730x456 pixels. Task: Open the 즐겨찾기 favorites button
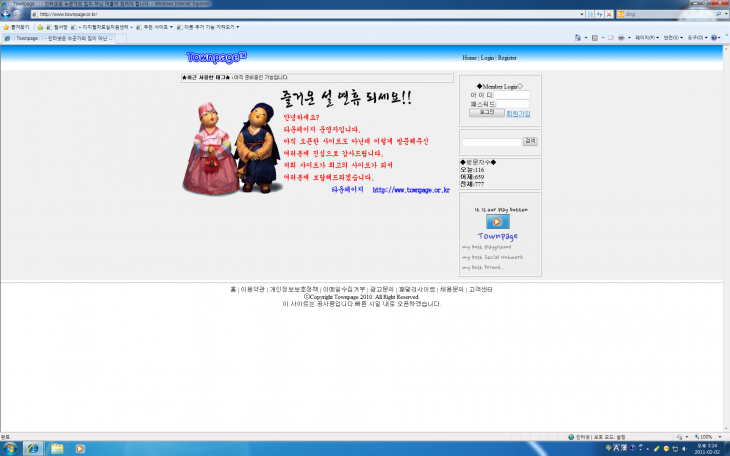pos(16,27)
